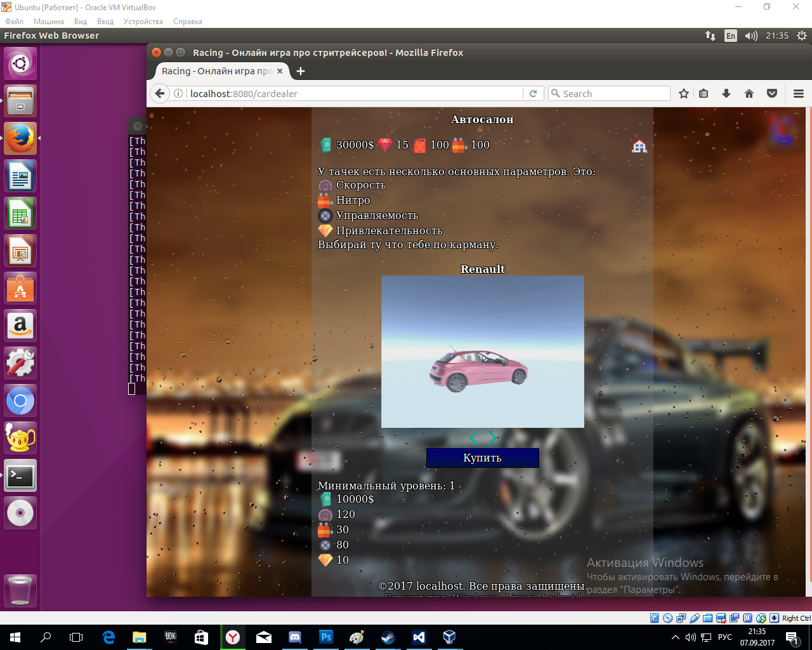Show the next car with right arrow
The width and height of the screenshot is (812, 650).
(492, 438)
